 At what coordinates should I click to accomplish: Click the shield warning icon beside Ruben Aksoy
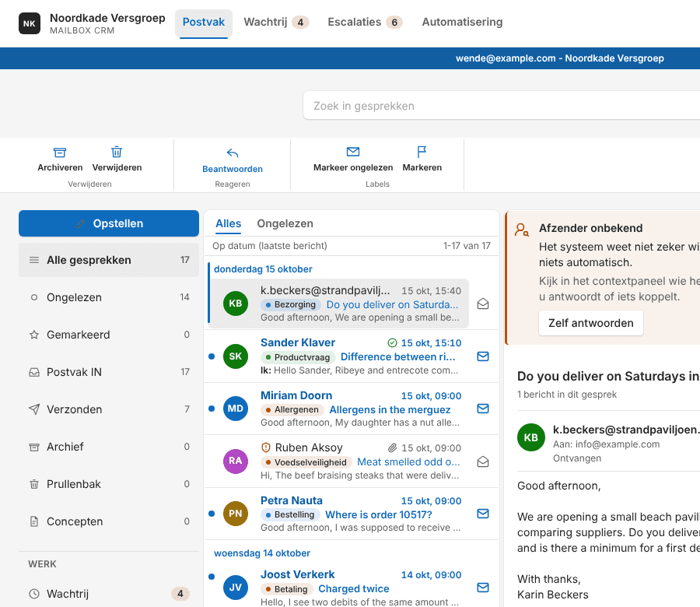point(266,447)
